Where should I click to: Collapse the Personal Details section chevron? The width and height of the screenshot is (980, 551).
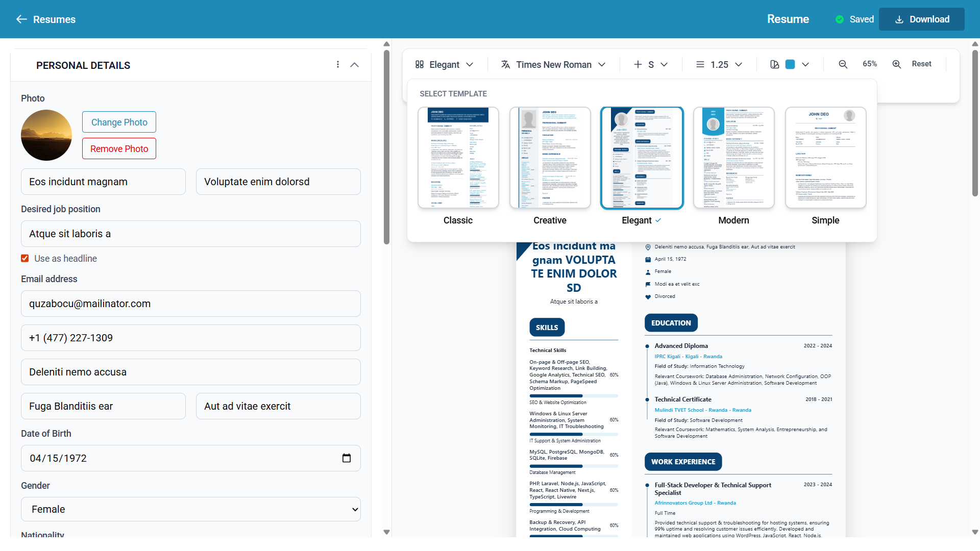pyautogui.click(x=355, y=65)
